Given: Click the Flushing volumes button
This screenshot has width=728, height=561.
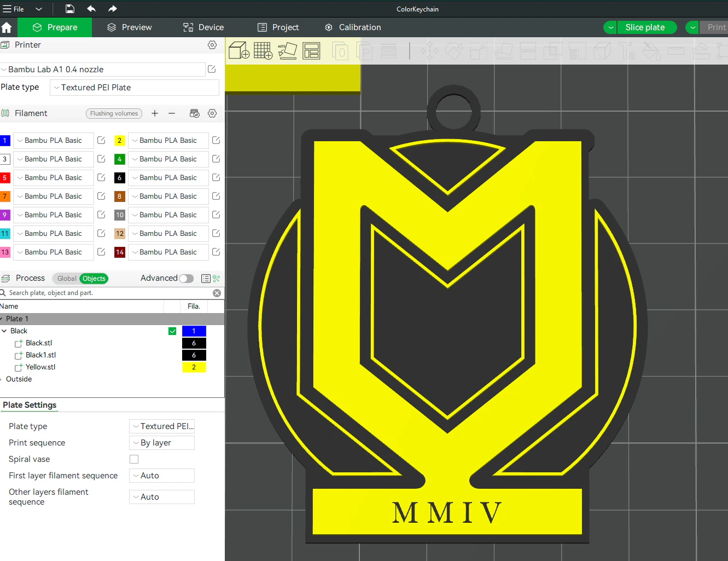Looking at the screenshot, I should tap(114, 113).
